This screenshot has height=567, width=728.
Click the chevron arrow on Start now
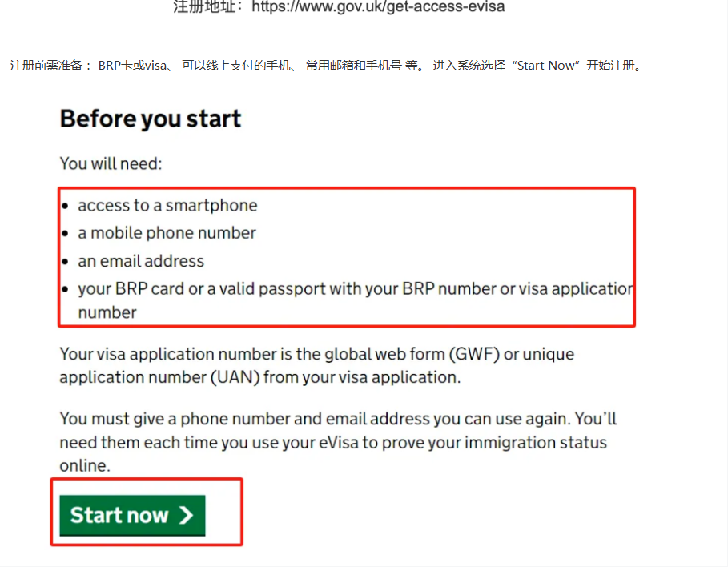pos(187,516)
